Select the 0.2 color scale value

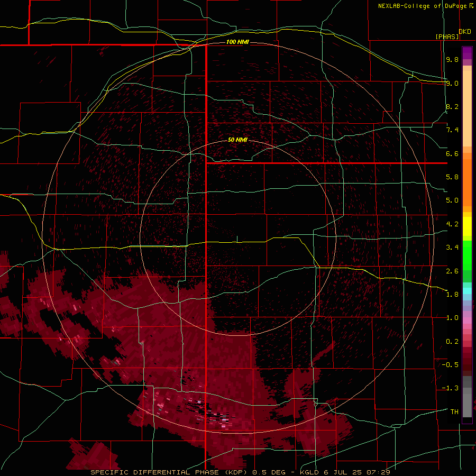click(452, 342)
